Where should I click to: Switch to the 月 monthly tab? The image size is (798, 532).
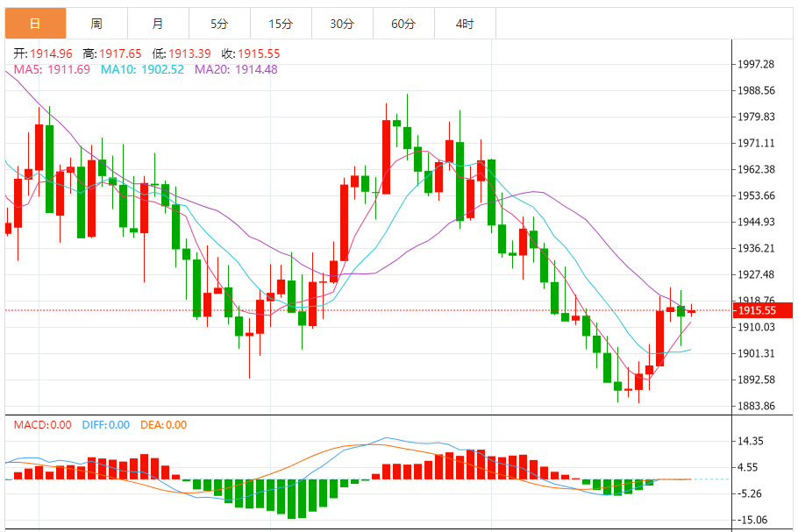[x=158, y=24]
